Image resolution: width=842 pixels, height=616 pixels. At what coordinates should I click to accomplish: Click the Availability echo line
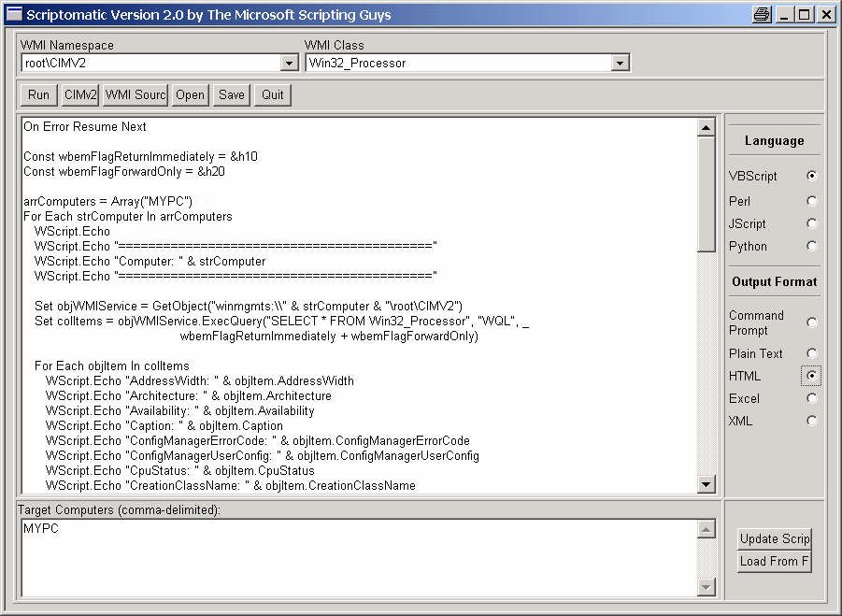pos(179,411)
